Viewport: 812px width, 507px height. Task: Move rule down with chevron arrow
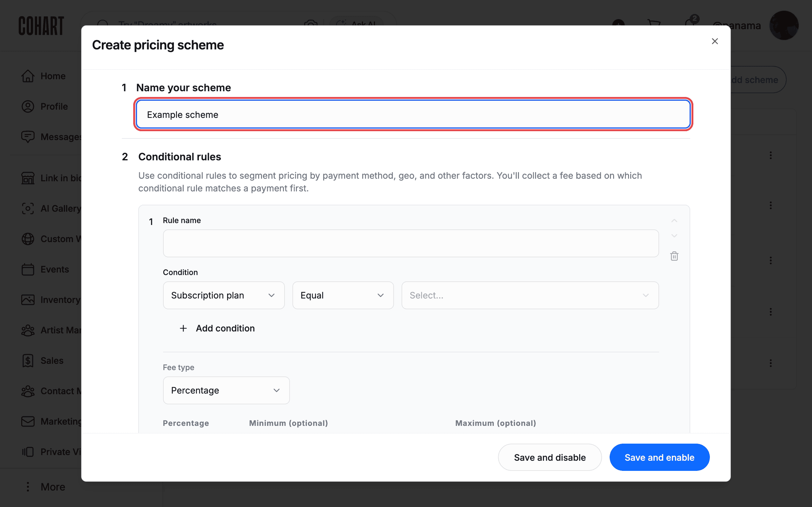coord(674,236)
